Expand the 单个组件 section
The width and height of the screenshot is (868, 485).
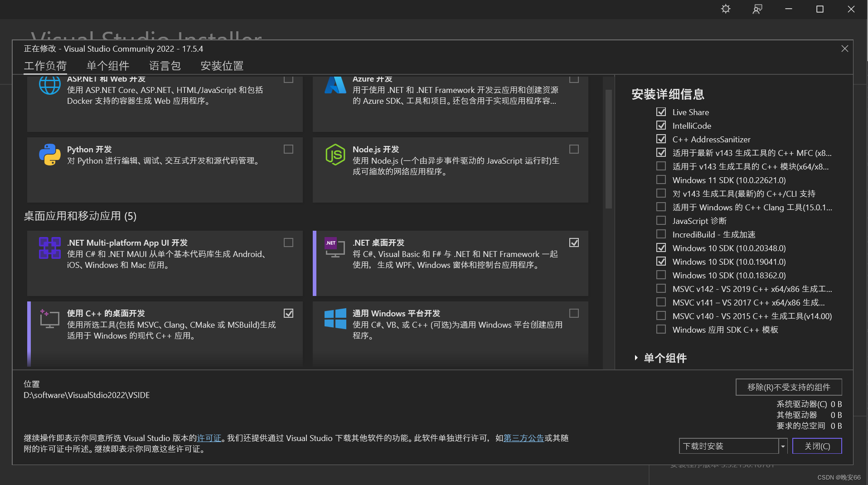pyautogui.click(x=664, y=358)
